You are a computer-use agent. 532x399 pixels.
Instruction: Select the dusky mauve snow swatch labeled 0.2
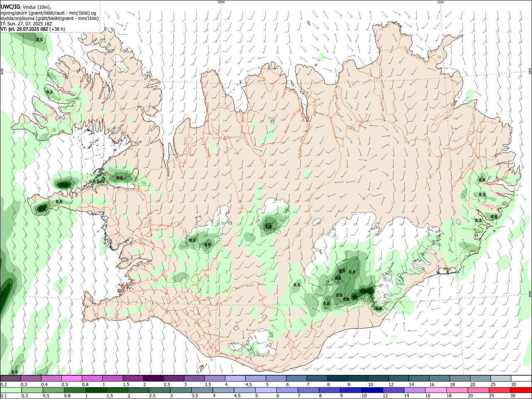[x=10, y=379]
